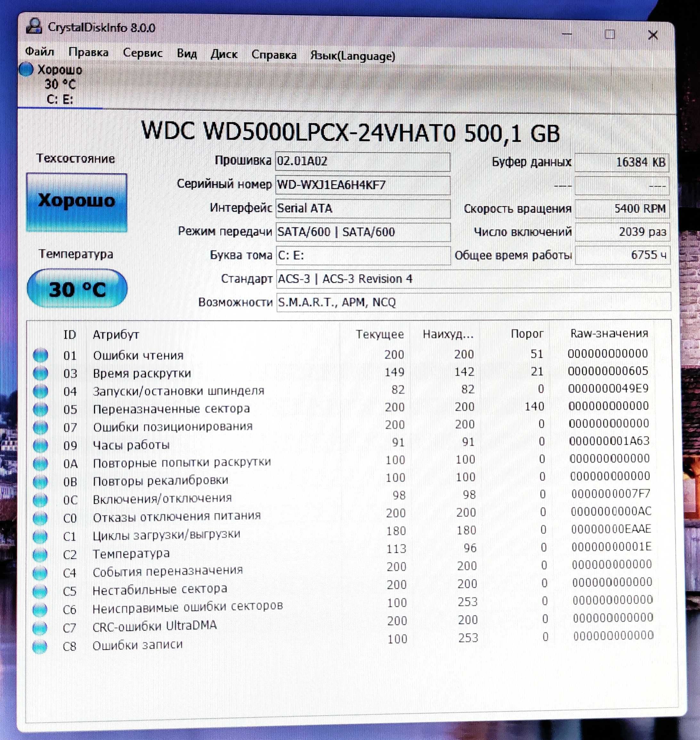The width and height of the screenshot is (700, 740).
Task: Open the Правка menu
Action: pyautogui.click(x=88, y=53)
